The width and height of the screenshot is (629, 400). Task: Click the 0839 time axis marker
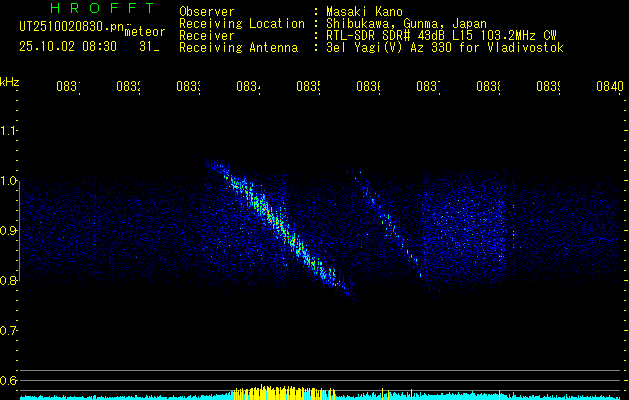point(548,86)
